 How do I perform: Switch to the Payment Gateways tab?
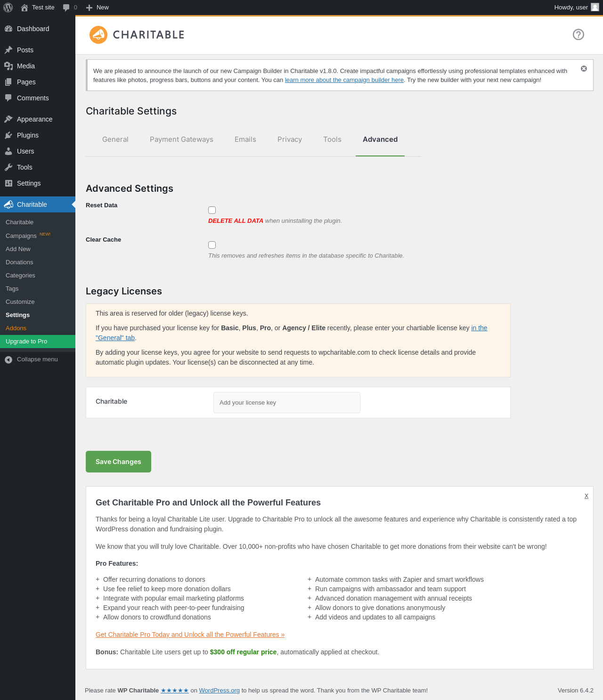coord(181,139)
